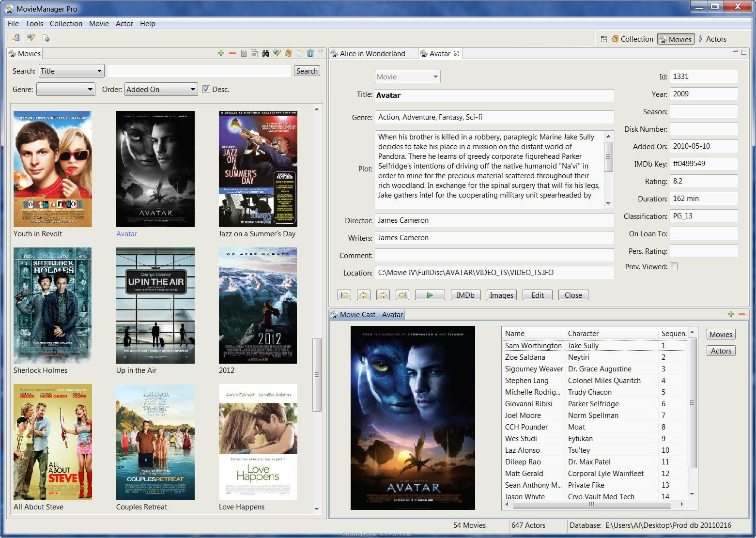Click the blue-lined document icon in Movies panel

[244, 53]
